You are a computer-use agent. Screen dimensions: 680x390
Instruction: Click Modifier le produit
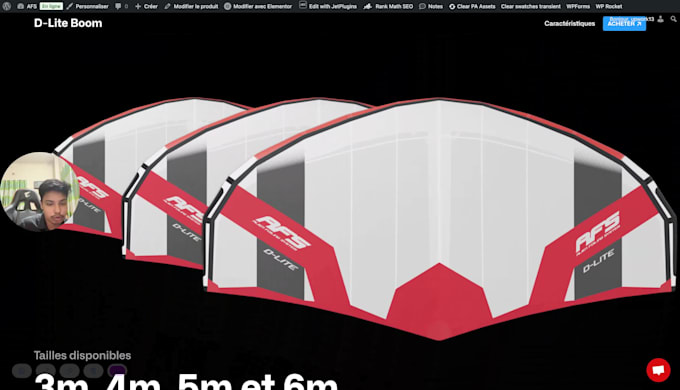coord(191,7)
